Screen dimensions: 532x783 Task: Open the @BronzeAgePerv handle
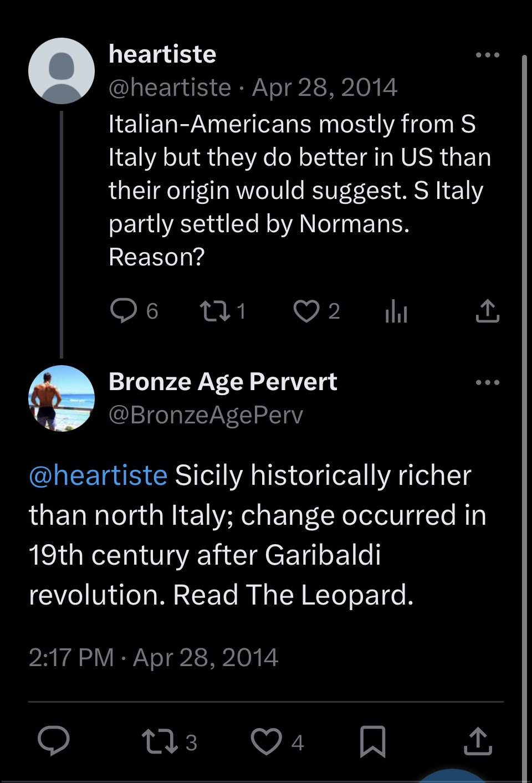click(206, 414)
